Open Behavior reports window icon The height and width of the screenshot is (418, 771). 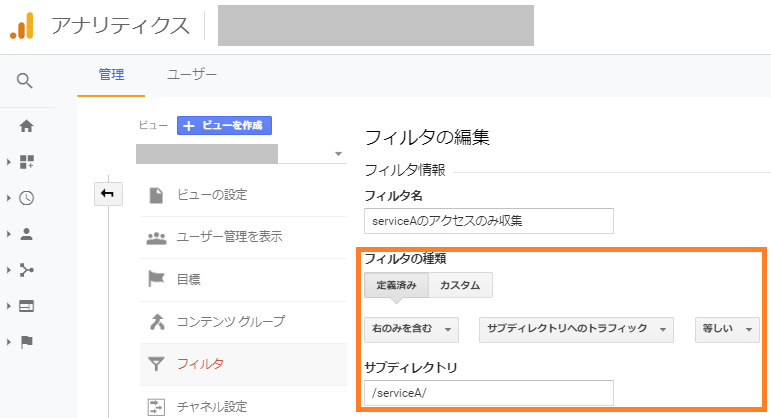click(x=27, y=305)
